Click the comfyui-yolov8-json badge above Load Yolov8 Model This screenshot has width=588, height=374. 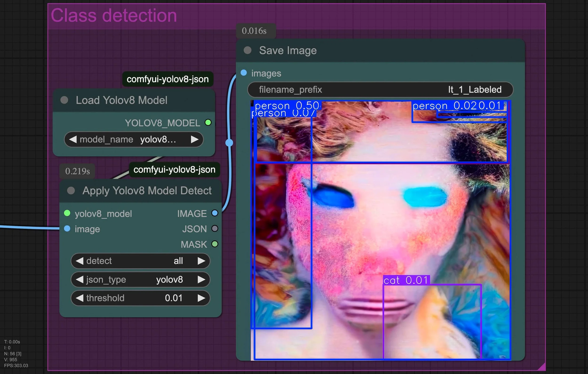tap(167, 79)
